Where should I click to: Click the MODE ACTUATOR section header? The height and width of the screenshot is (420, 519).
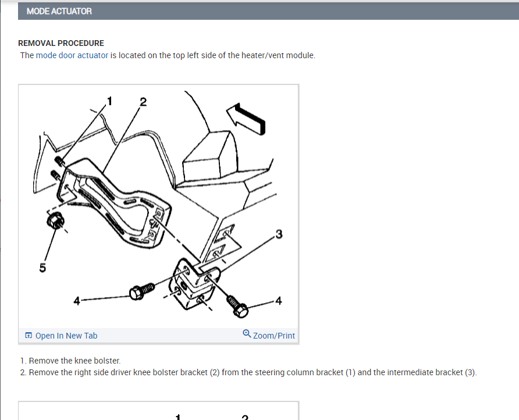coord(268,11)
